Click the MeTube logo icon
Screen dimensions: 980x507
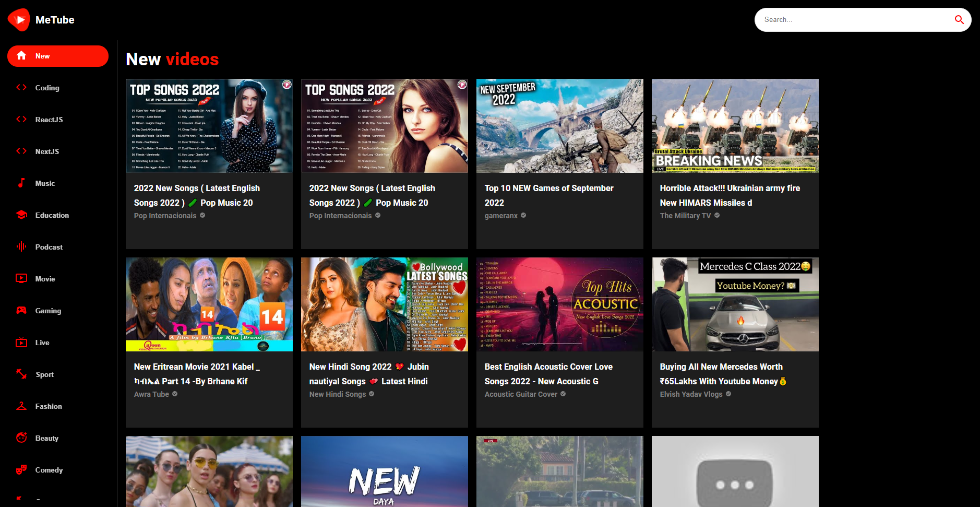point(19,20)
